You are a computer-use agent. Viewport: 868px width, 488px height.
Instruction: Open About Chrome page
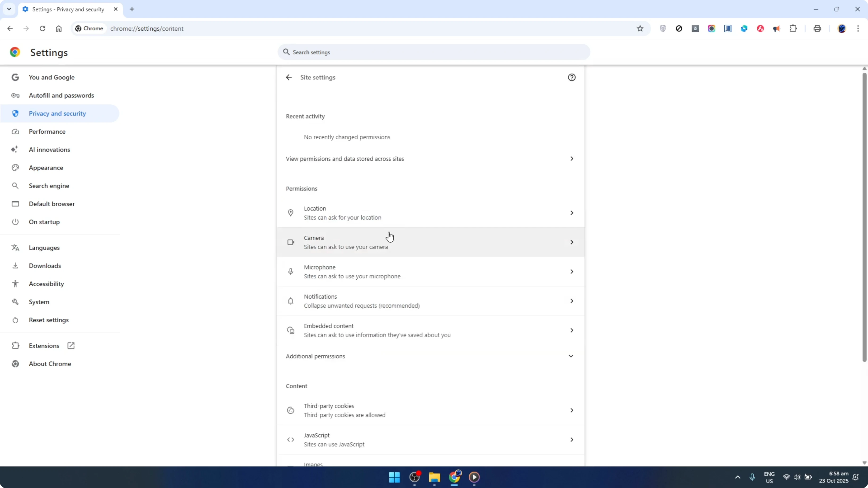tap(60, 364)
